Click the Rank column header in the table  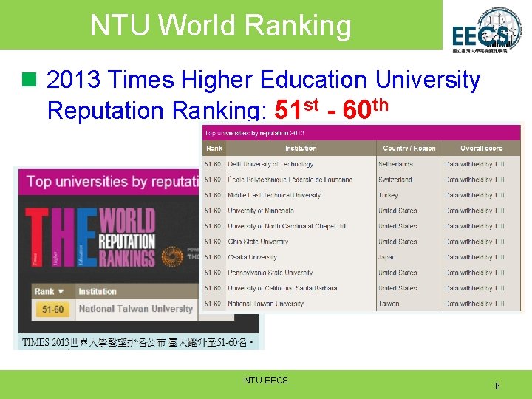[214, 148]
